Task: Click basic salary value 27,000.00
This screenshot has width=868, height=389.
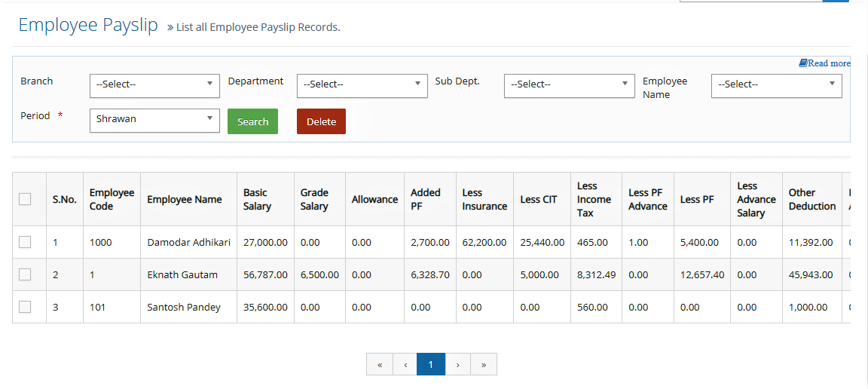Action: click(x=265, y=242)
